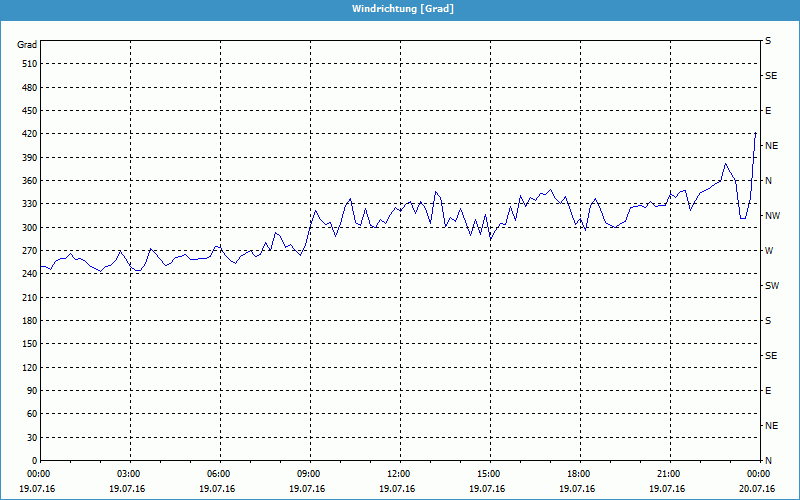
Task: Select the 03:00 time axis label
Action: [x=129, y=474]
